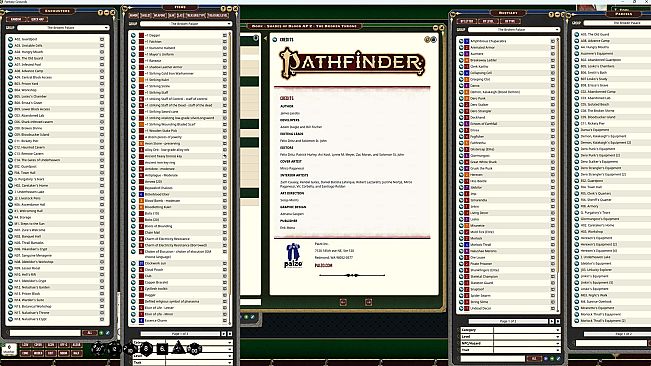Roll the d6 die

(162, 349)
